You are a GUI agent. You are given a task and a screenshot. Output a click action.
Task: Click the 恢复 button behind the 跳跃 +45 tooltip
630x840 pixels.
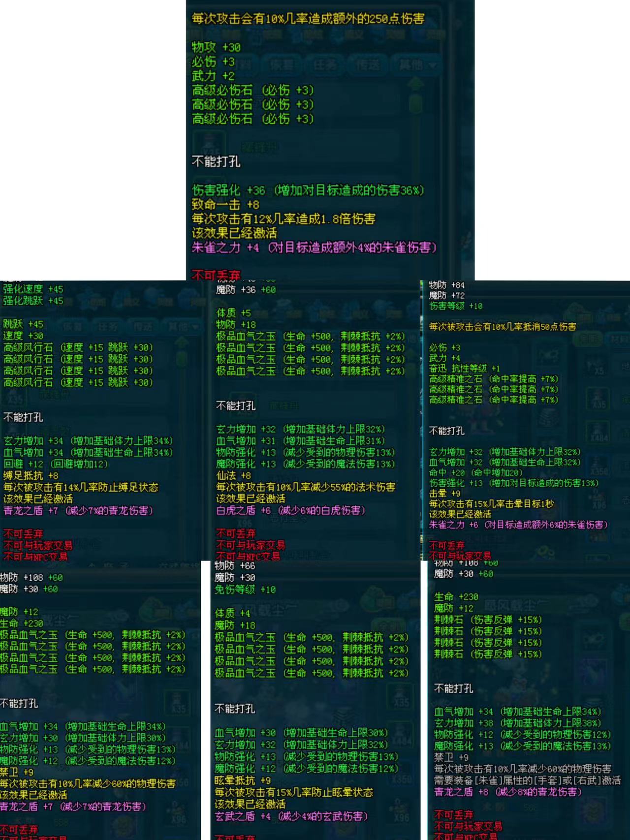(x=72, y=327)
